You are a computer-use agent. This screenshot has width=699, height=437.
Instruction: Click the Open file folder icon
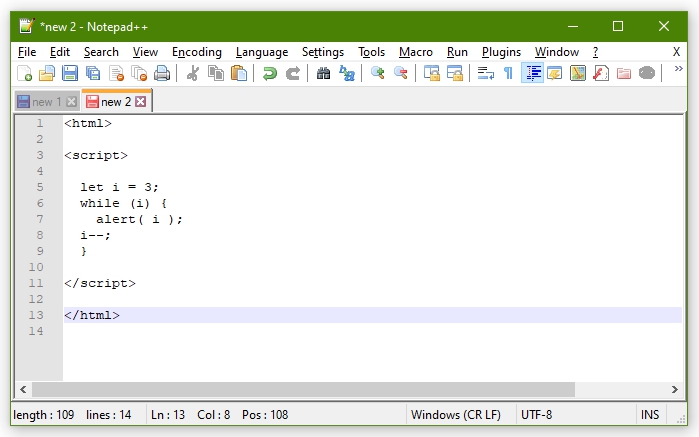tap(47, 73)
